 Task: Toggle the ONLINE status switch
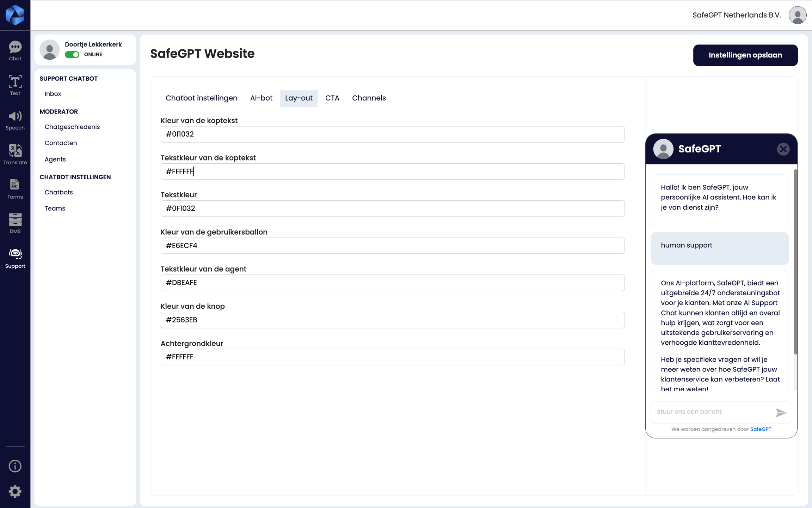(72, 55)
